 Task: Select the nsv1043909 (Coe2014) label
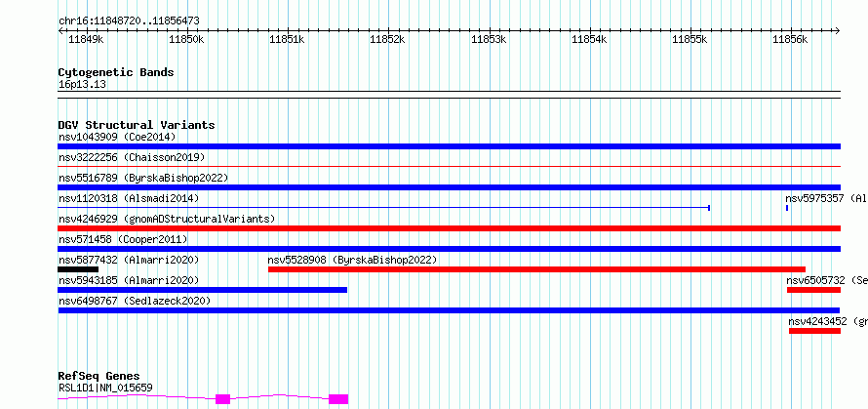coord(117,137)
